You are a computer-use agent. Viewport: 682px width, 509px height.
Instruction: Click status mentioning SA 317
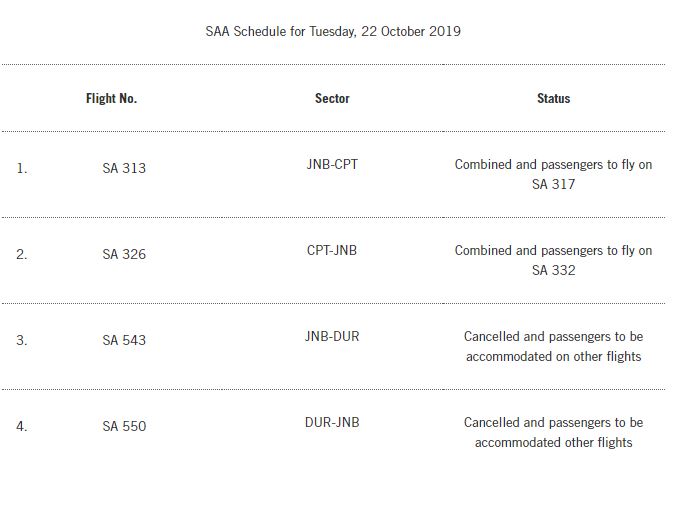(553, 174)
